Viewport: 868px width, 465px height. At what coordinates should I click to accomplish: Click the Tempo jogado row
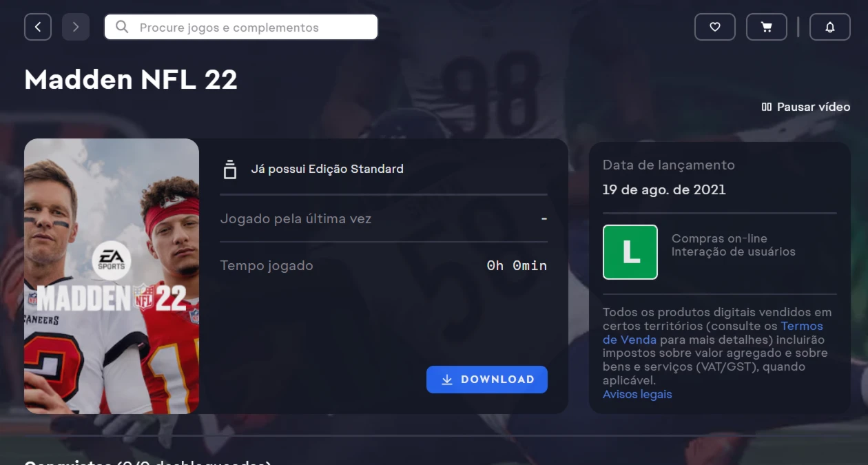click(x=384, y=266)
